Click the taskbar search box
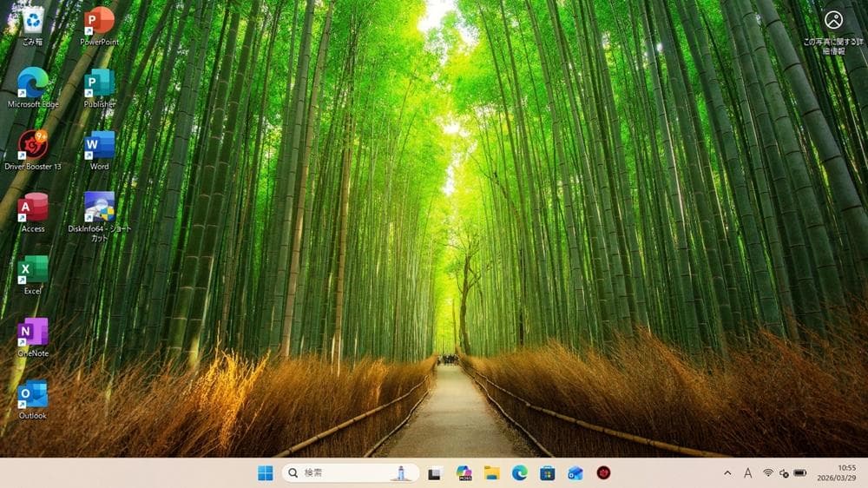Screen dimensions: 868x488 tap(350, 473)
